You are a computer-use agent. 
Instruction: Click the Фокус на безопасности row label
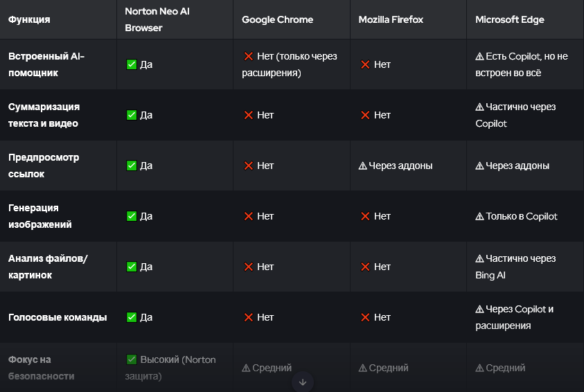41,368
